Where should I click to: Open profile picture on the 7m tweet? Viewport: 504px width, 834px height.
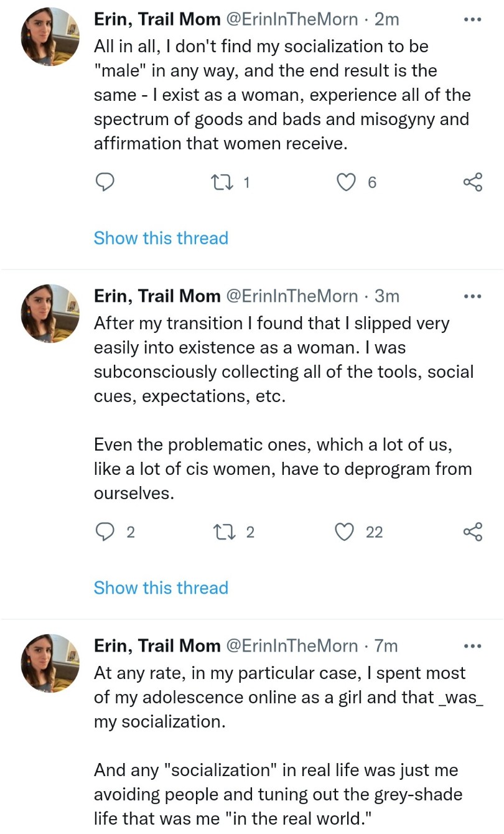point(50,663)
